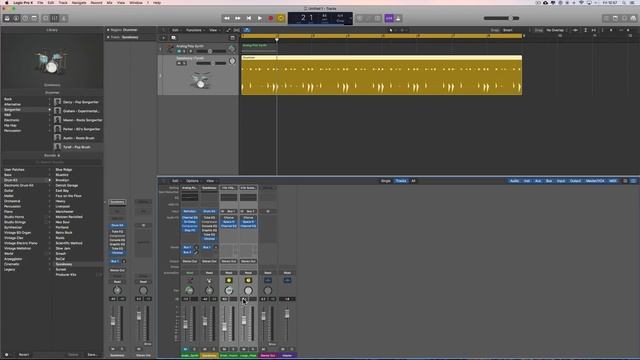This screenshot has height=360, width=640.
Task: Solo the Speakeasy drummer track
Action: pos(184,63)
